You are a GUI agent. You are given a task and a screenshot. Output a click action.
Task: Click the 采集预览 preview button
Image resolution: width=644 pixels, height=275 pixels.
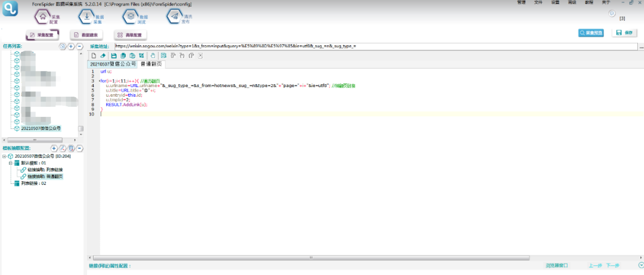[x=591, y=33]
